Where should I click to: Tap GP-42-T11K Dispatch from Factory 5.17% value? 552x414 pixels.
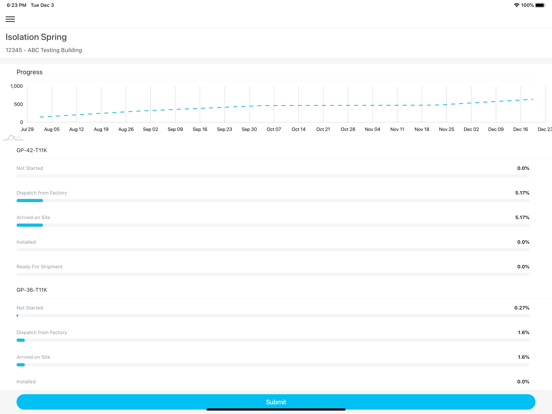click(x=522, y=193)
